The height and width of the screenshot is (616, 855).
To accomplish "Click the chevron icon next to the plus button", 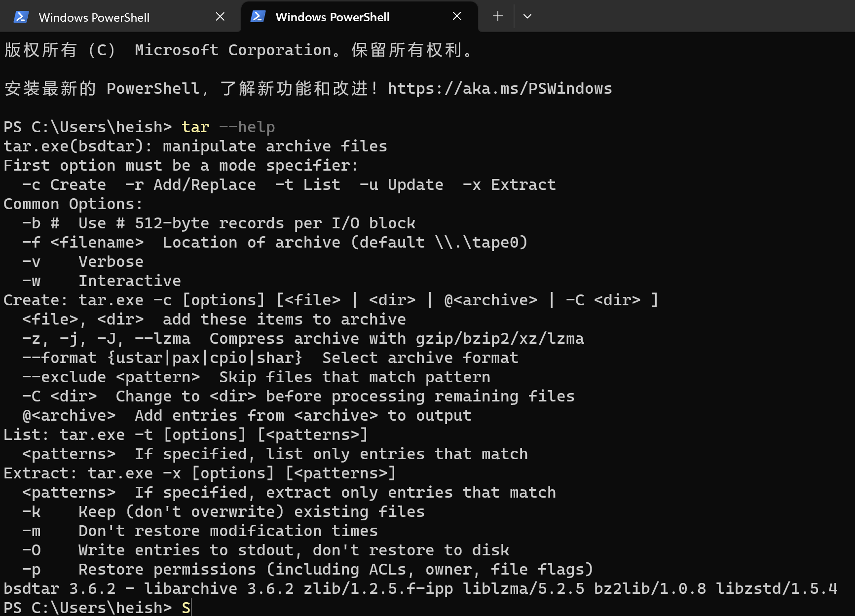I will pyautogui.click(x=527, y=16).
